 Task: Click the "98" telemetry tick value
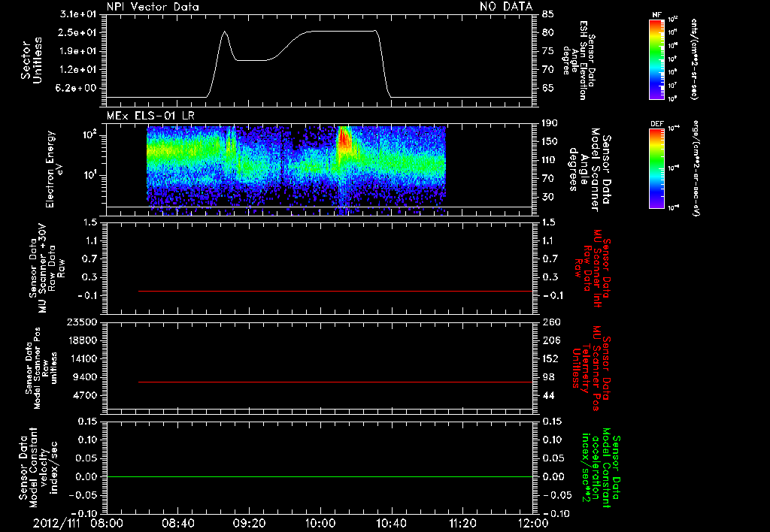(548, 377)
